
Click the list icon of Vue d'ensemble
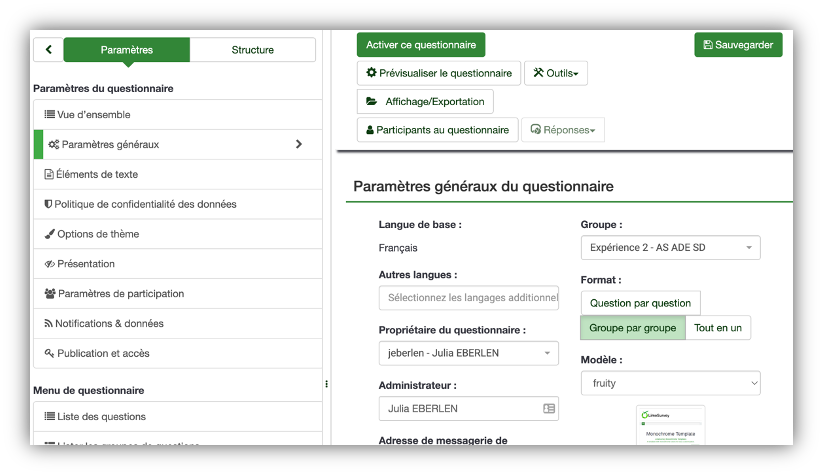coord(49,114)
